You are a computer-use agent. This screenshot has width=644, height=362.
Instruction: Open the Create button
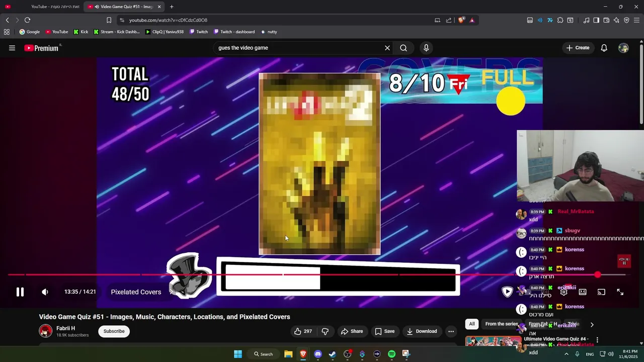(x=578, y=48)
